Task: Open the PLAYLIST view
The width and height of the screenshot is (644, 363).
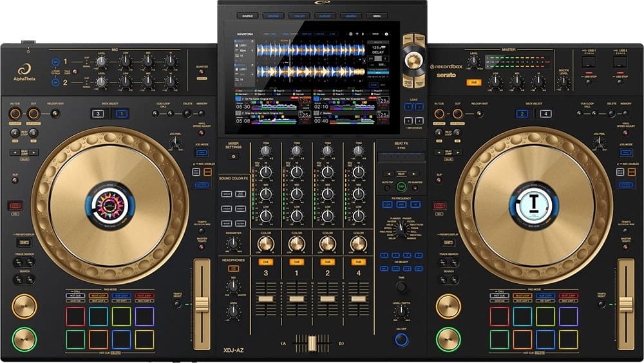Action: [325, 16]
